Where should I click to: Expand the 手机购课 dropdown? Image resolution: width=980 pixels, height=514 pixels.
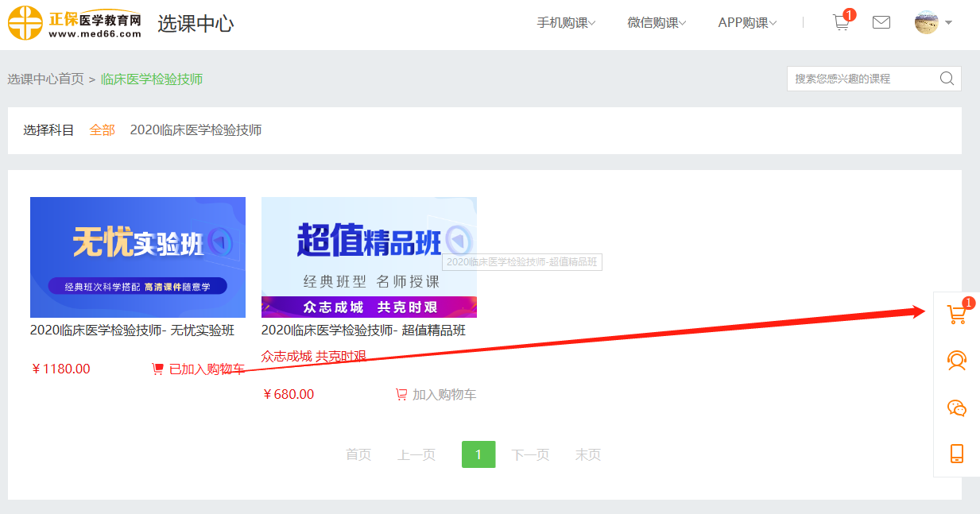(x=566, y=23)
